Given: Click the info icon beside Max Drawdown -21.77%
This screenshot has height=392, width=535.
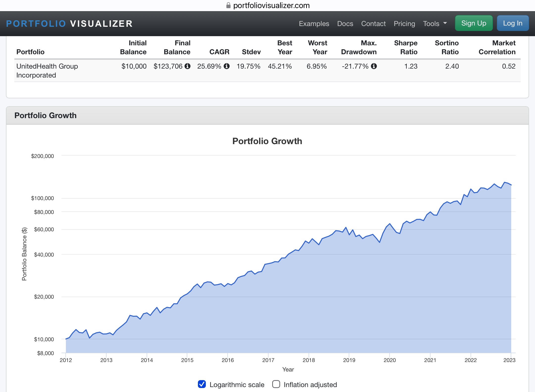Looking at the screenshot, I should click(x=374, y=66).
